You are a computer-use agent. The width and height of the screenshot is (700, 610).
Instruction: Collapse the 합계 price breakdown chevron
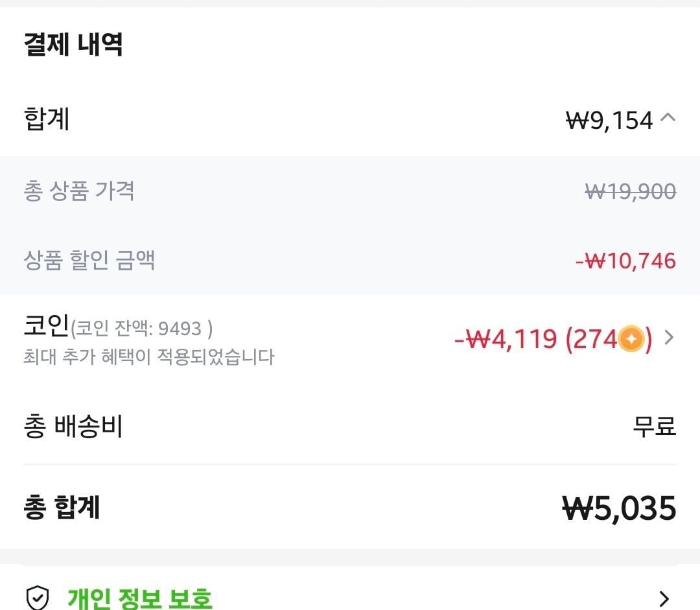pyautogui.click(x=668, y=118)
